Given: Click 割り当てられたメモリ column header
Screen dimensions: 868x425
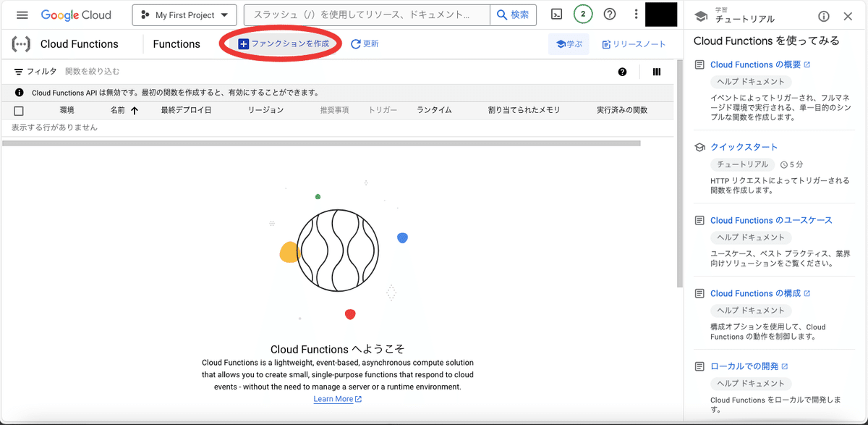Looking at the screenshot, I should [x=524, y=111].
